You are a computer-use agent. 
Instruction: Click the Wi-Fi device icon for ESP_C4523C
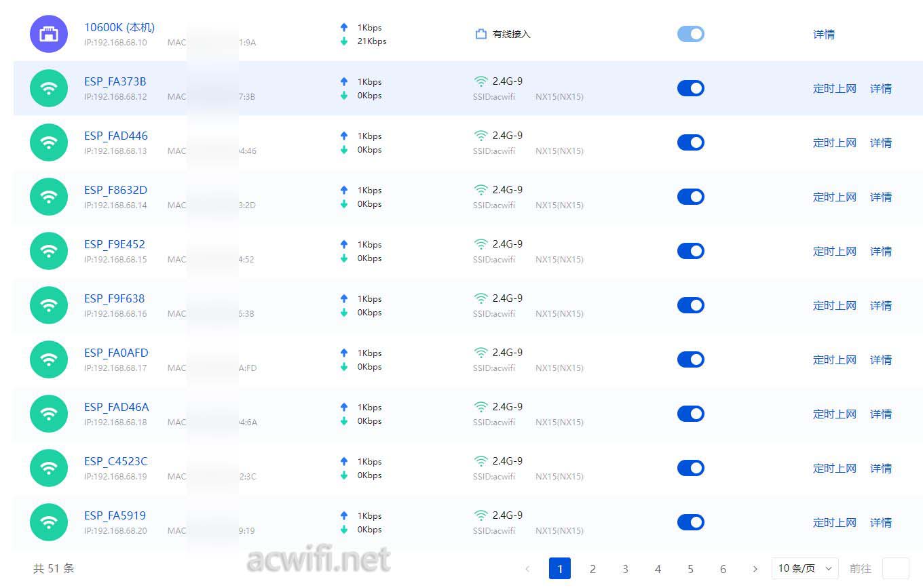click(x=49, y=468)
